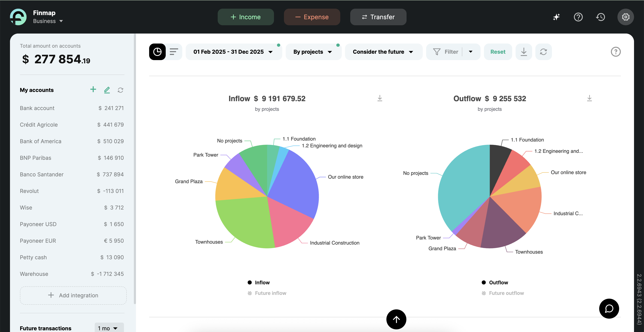Viewport: 644px width, 332px height.
Task: Click Add integration button
Action: pyautogui.click(x=73, y=295)
